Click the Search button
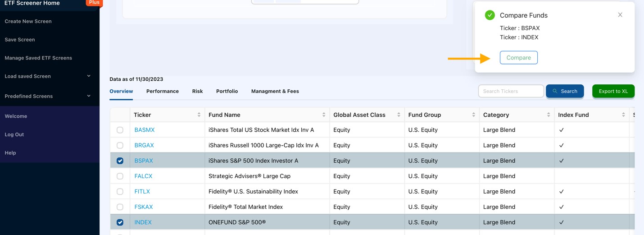The image size is (644, 235). pyautogui.click(x=565, y=91)
